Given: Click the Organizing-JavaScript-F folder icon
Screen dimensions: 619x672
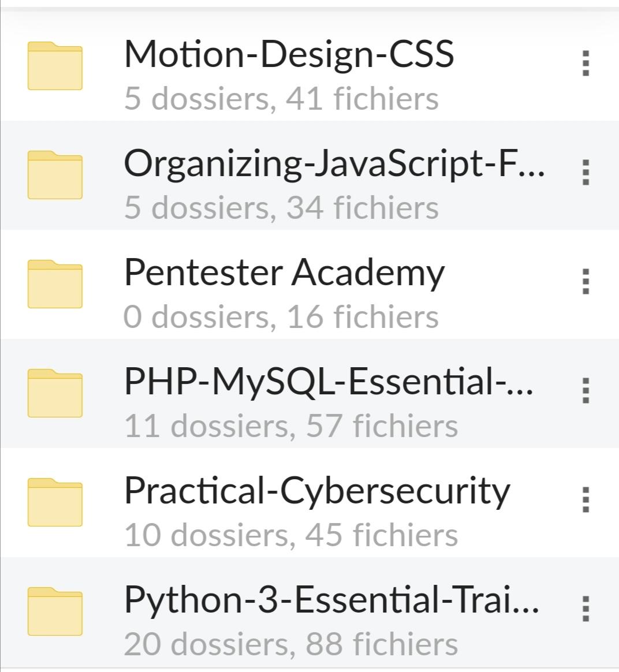Looking at the screenshot, I should click(x=55, y=175).
